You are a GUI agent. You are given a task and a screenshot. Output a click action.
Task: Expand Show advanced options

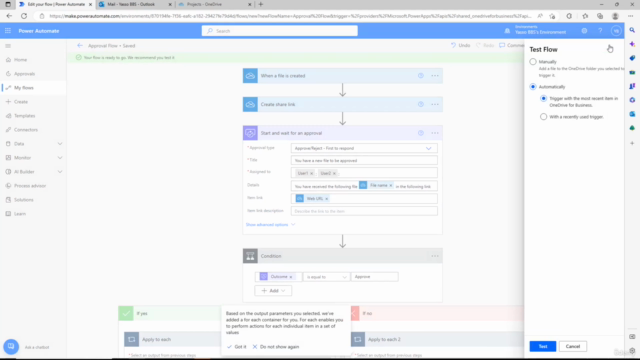(x=270, y=224)
